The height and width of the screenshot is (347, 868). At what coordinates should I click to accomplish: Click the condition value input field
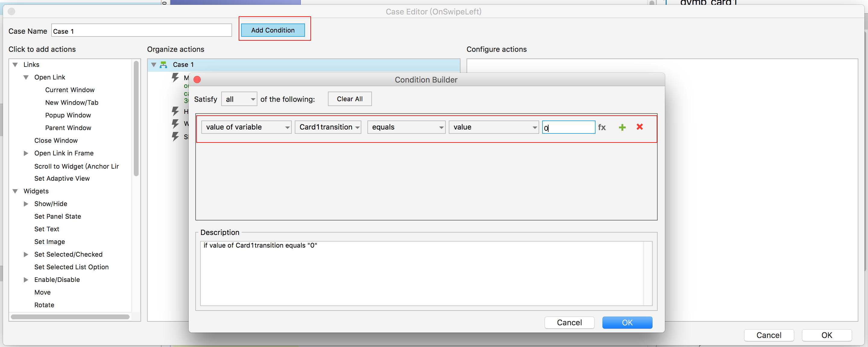point(568,127)
